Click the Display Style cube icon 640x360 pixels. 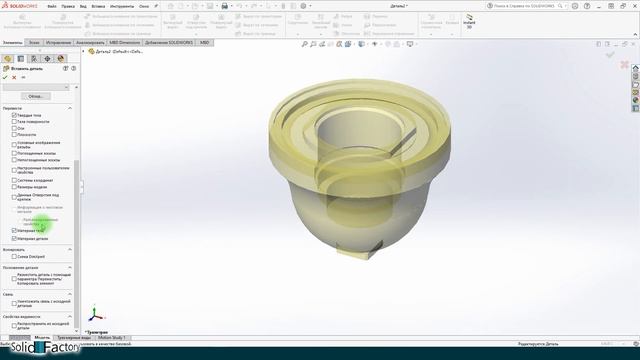pyautogui.click(x=361, y=44)
